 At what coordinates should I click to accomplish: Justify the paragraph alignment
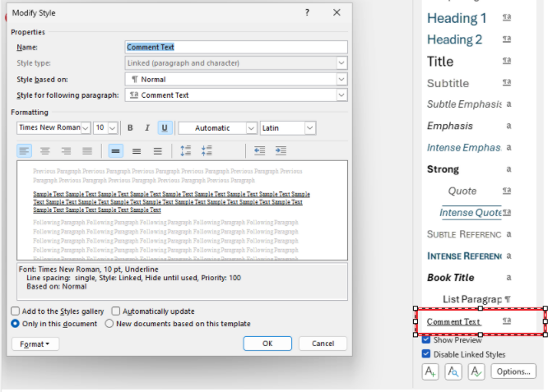coord(87,150)
